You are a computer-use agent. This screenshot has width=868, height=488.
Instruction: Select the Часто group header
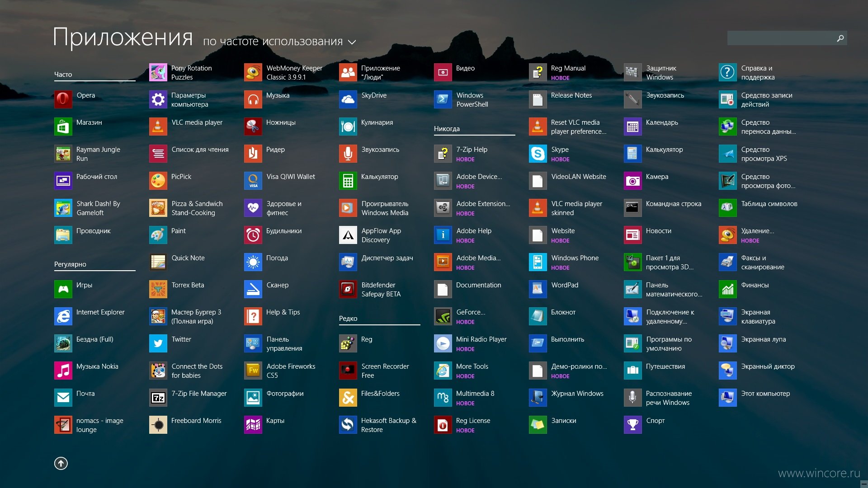(63, 75)
